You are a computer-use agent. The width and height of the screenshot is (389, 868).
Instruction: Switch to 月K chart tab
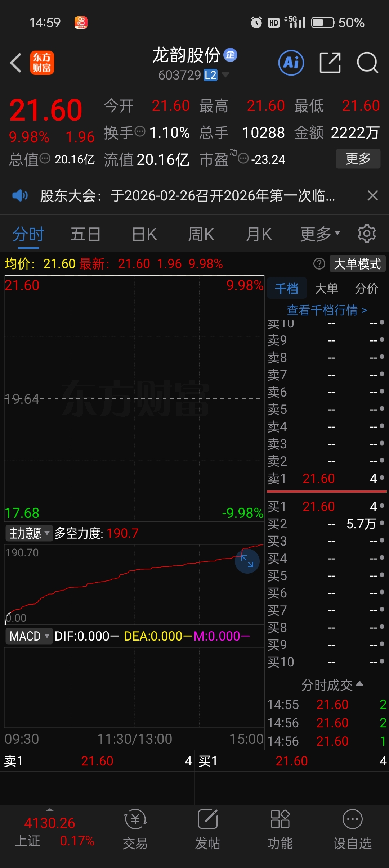[259, 234]
